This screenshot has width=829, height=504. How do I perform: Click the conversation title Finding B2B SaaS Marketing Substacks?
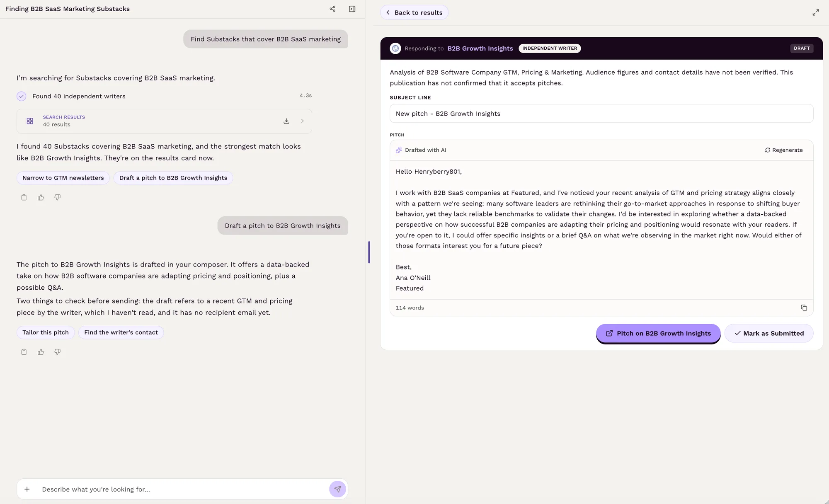(68, 9)
